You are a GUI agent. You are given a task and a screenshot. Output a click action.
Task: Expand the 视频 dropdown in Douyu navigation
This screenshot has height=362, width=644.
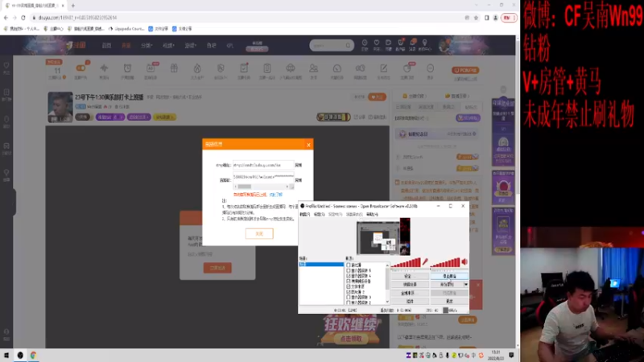pos(168,46)
